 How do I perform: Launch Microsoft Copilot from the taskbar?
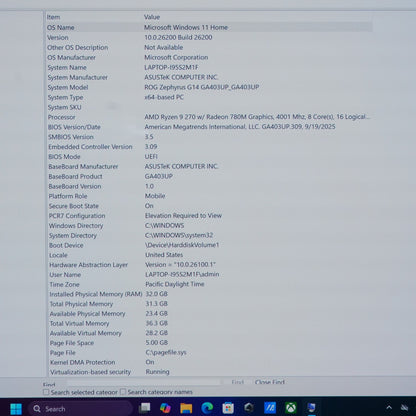165,408
